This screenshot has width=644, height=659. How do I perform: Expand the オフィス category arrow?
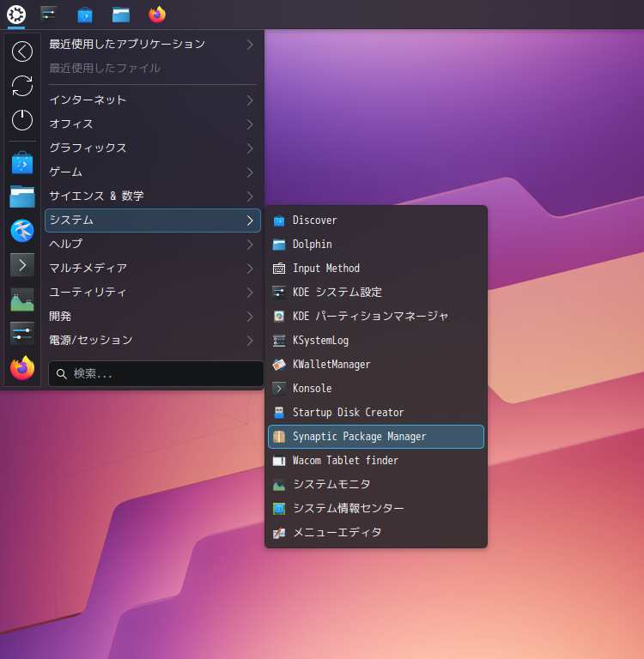click(x=250, y=124)
